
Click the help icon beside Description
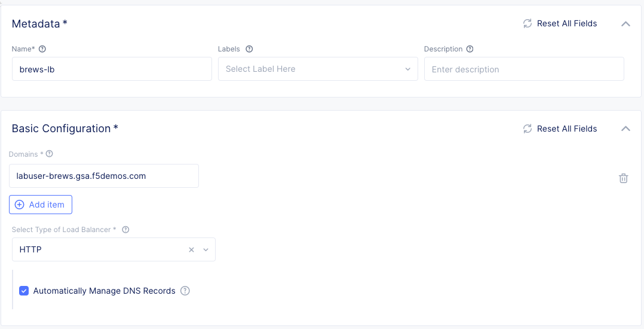point(470,49)
